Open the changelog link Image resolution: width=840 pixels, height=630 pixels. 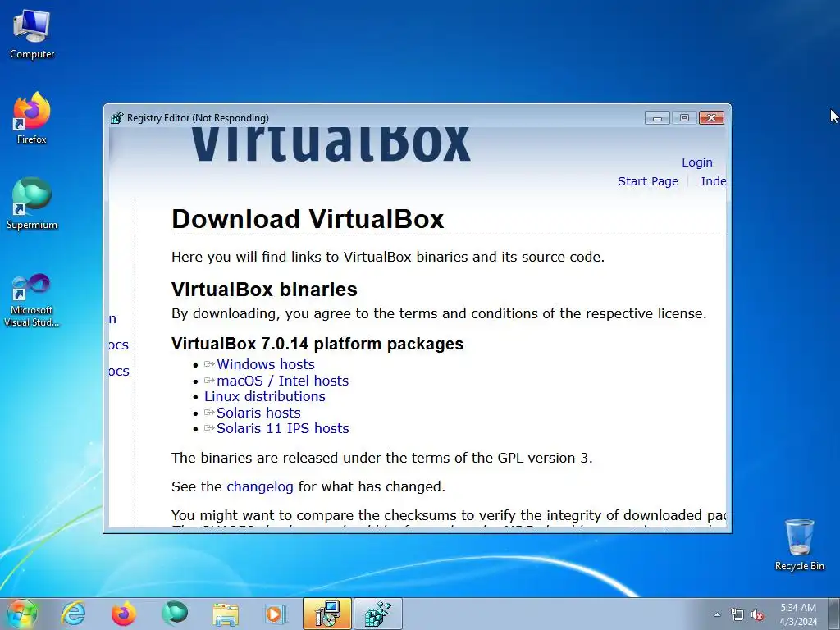click(x=260, y=486)
